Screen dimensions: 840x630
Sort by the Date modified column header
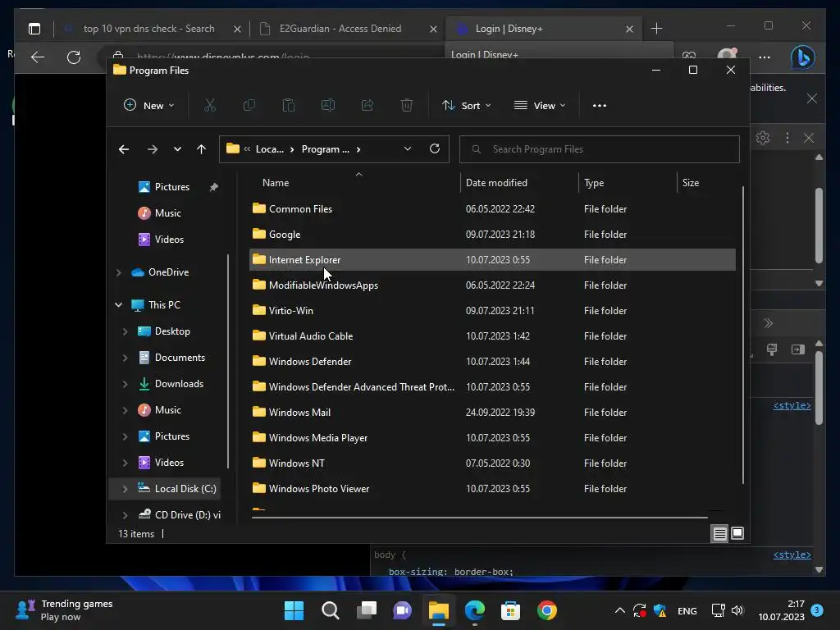496,183
